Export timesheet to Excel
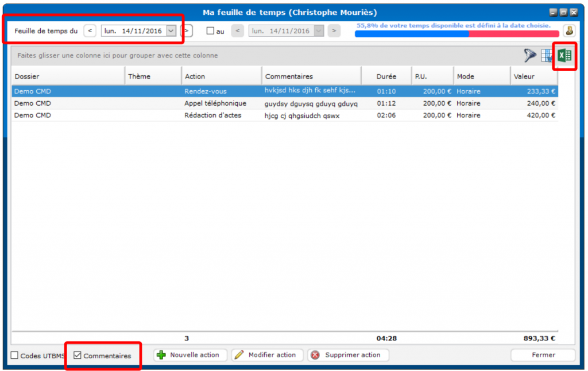 (x=564, y=56)
